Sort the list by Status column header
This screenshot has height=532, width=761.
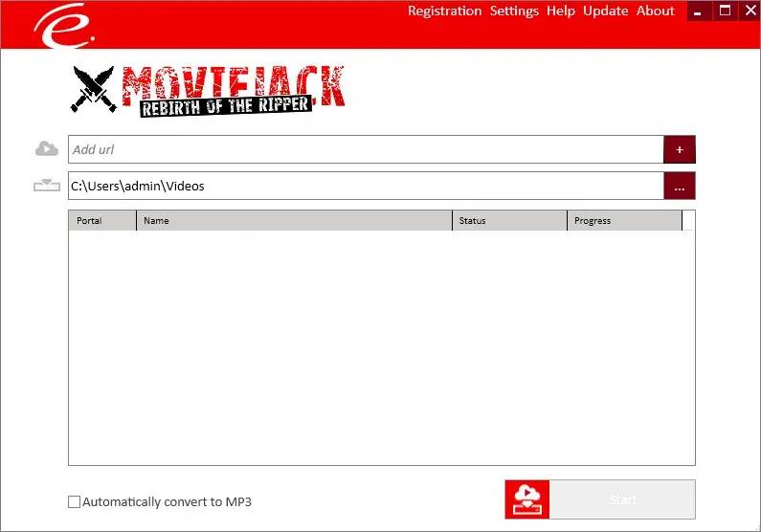click(x=510, y=221)
